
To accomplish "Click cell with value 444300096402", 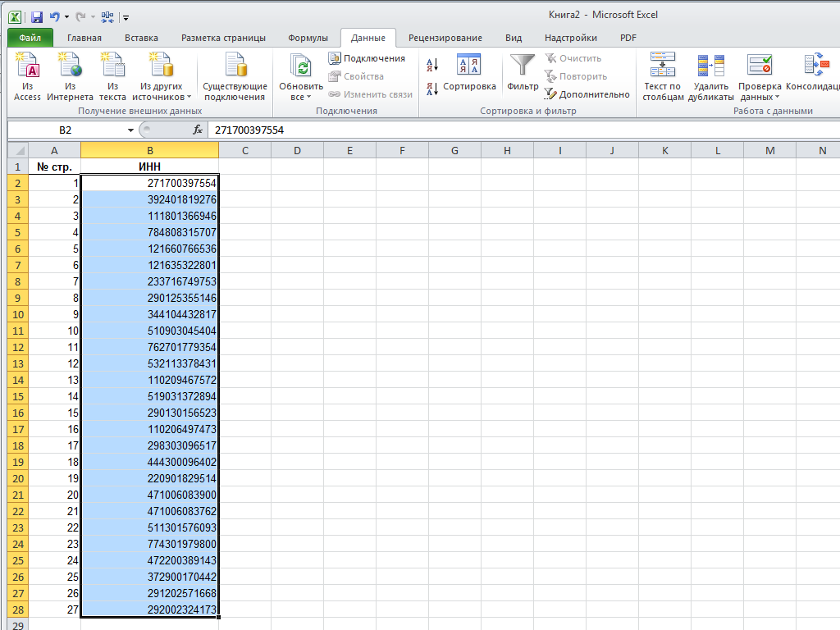I will coord(150,462).
